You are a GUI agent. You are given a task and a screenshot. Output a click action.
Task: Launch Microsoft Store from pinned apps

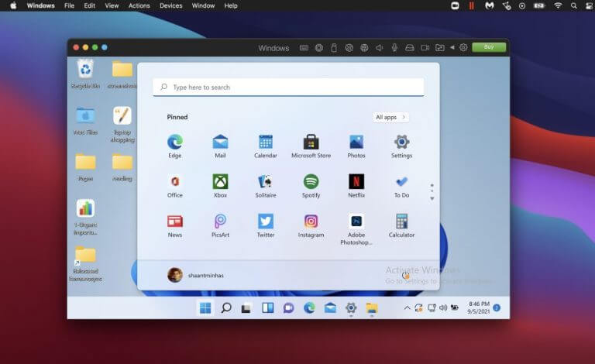point(311,145)
